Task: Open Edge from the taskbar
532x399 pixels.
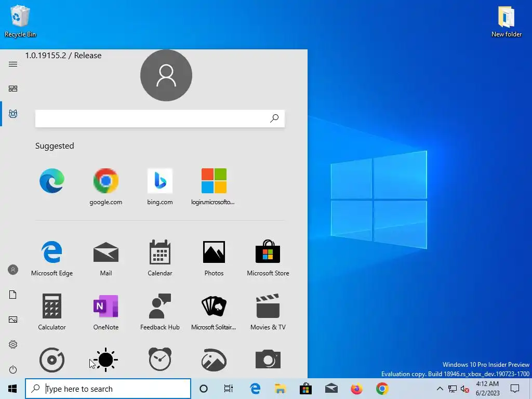Action: coord(255,389)
